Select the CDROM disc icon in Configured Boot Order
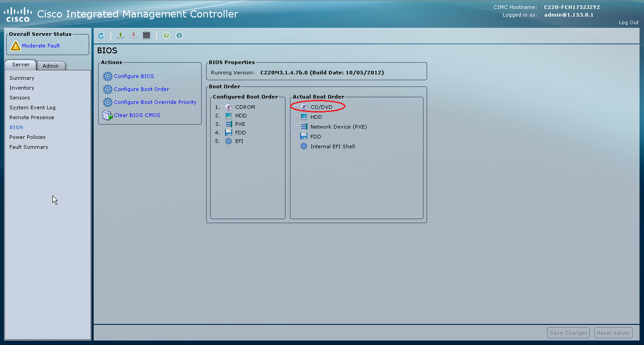Screen dimensions: 644x345 coord(229,107)
